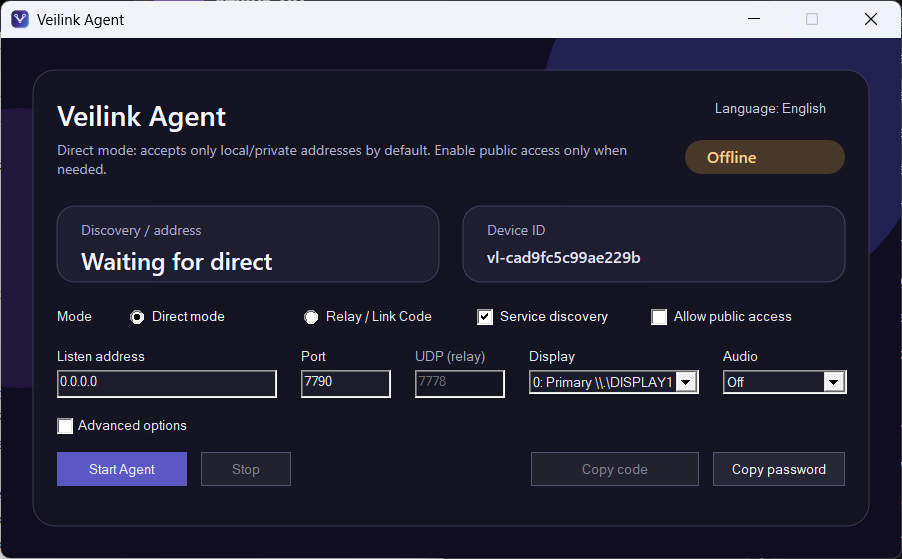The width and height of the screenshot is (902, 559).
Task: Click the Discovery / address label
Action: pos(141,231)
